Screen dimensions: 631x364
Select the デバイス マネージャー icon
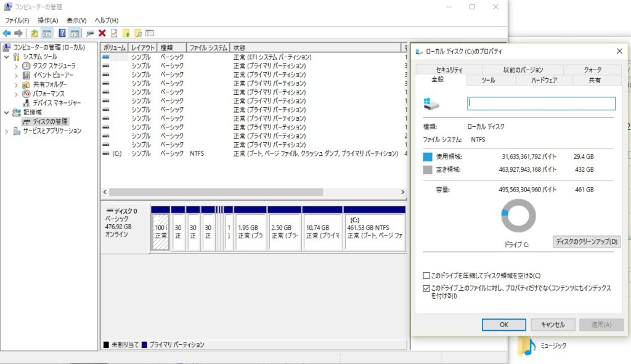[26, 103]
